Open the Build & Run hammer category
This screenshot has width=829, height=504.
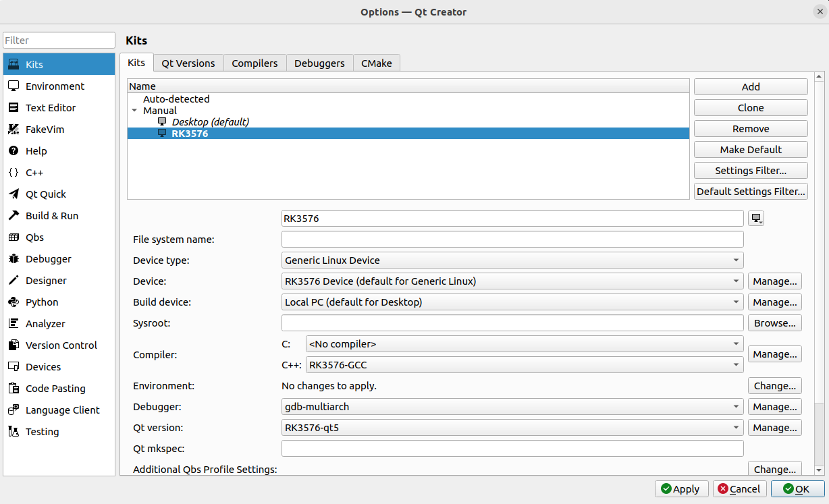click(x=13, y=216)
